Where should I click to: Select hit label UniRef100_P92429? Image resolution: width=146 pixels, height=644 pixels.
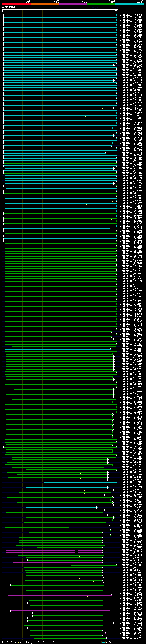[x=131, y=301]
